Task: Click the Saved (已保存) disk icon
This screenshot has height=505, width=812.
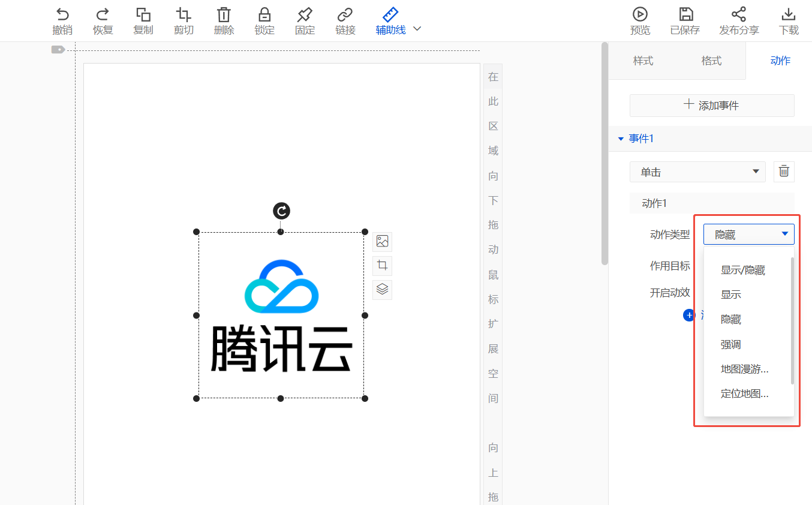Action: [685, 14]
